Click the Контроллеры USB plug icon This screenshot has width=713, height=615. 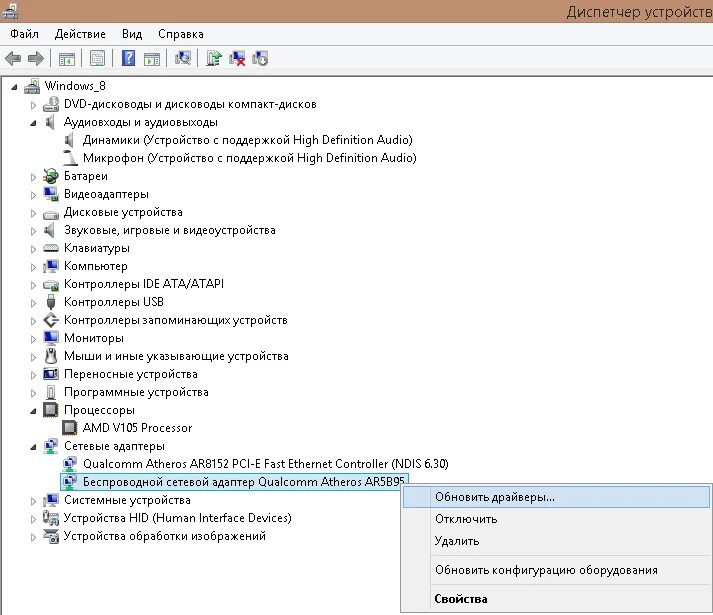pyautogui.click(x=51, y=302)
